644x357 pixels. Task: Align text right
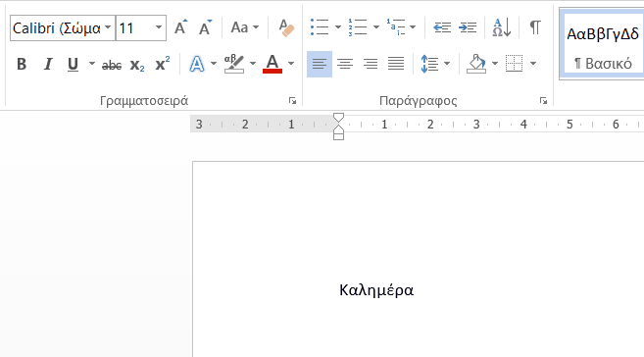371,64
